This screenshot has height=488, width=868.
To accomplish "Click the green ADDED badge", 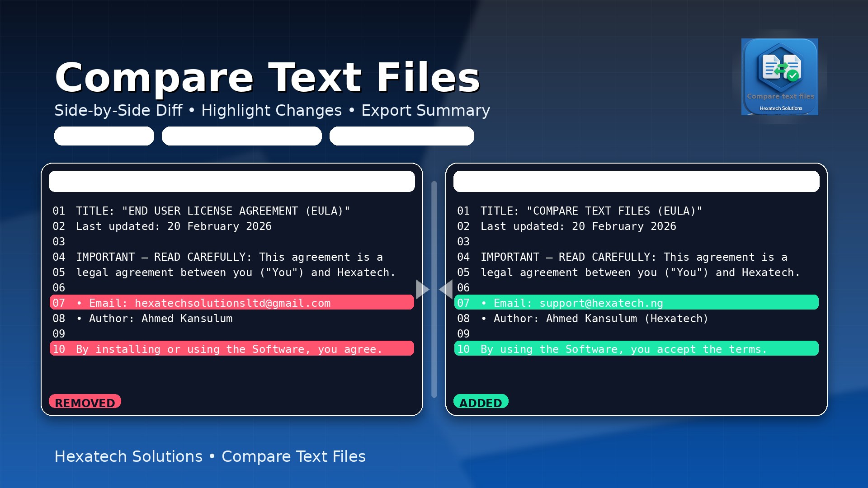I will (481, 402).
